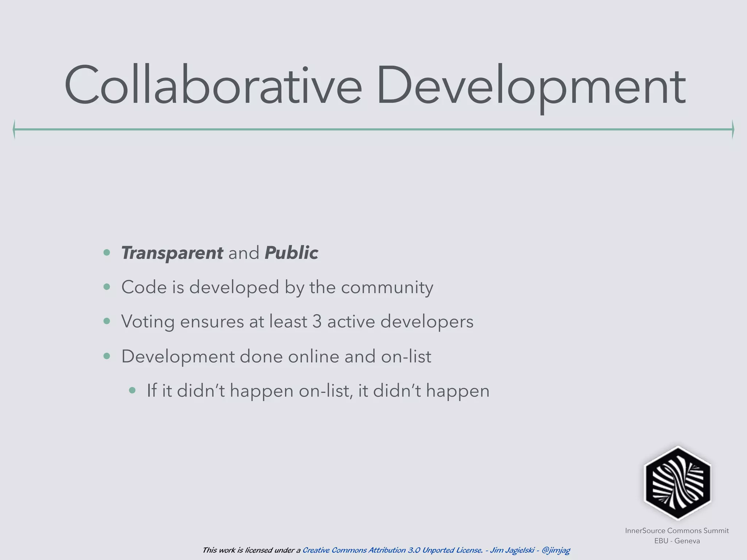Screen dimensions: 747x560
Task: Click 'Code is developed by the community' line
Action: pos(277,287)
